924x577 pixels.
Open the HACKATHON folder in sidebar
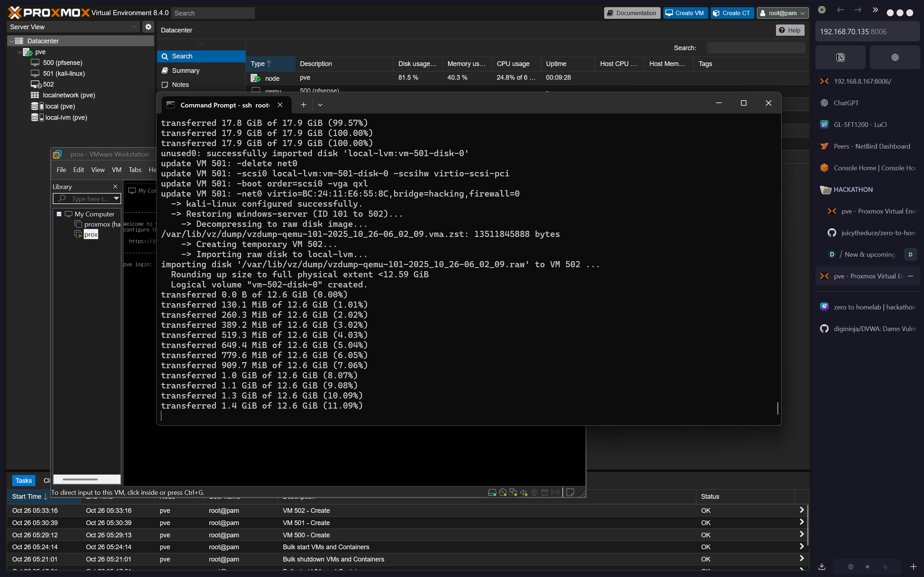(853, 190)
